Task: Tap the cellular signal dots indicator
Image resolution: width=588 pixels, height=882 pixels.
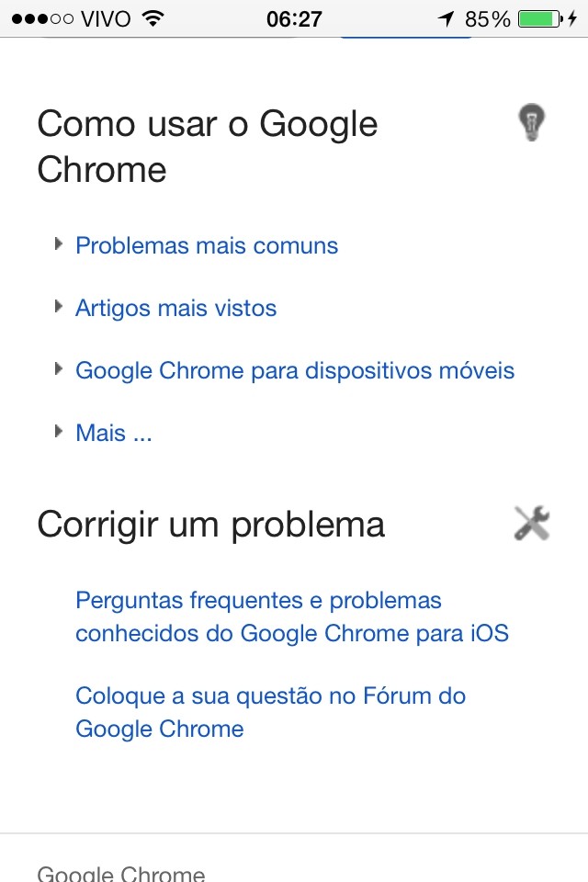Action: point(42,19)
